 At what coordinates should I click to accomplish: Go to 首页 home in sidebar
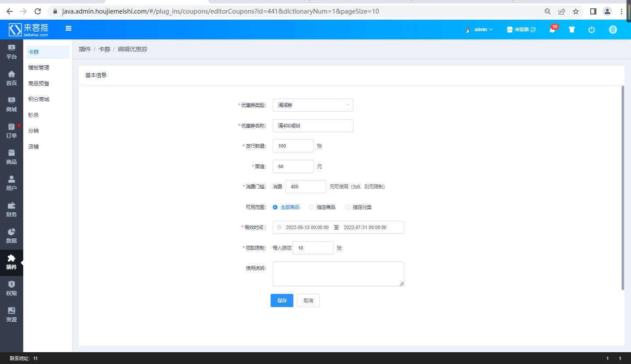click(11, 78)
